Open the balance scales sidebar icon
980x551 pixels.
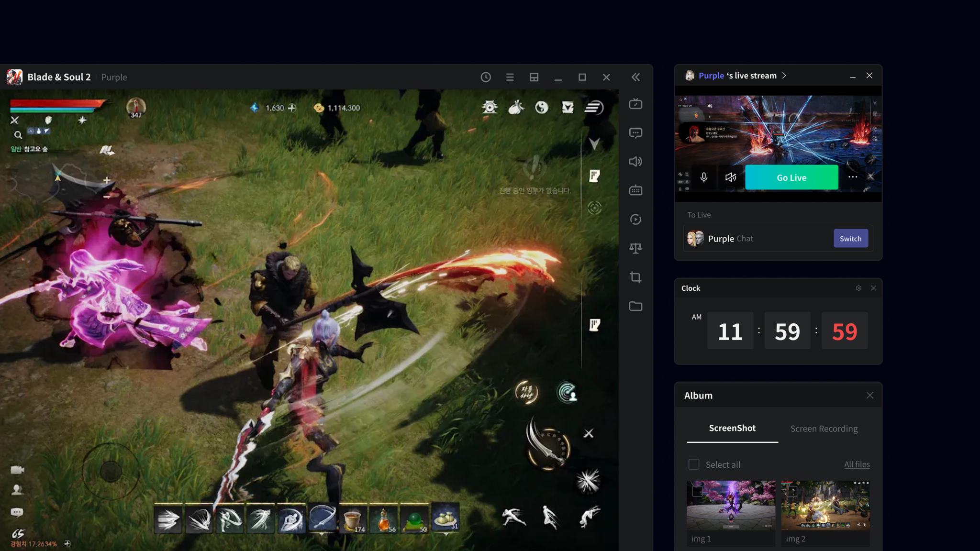[x=635, y=248]
